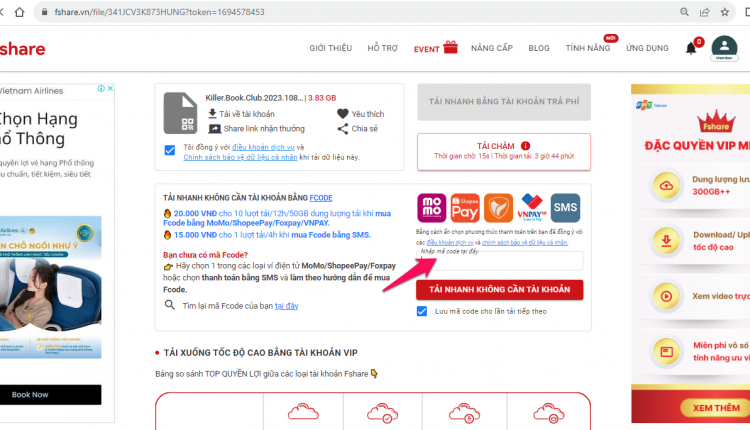Open the BLOG menu item
Image resolution: width=750 pixels, height=430 pixels.
click(539, 48)
